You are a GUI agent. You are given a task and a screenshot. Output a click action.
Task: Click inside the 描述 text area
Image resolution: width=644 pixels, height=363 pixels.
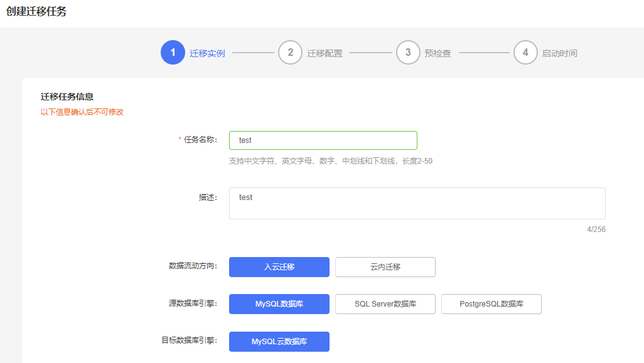(417, 203)
